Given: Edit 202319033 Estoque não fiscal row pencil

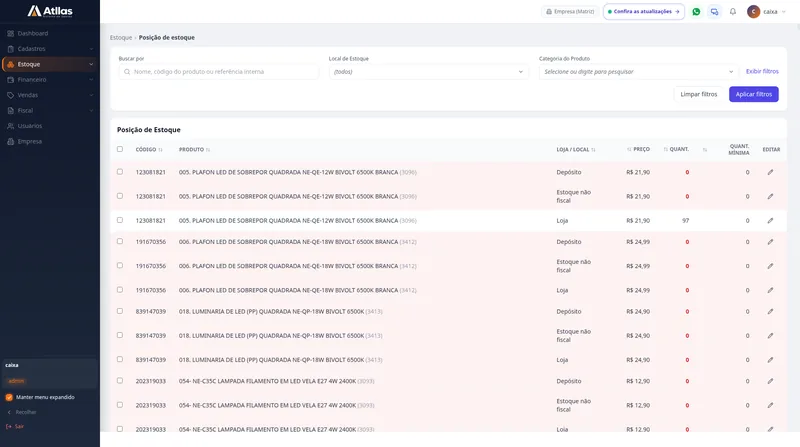Looking at the screenshot, I should [770, 405].
